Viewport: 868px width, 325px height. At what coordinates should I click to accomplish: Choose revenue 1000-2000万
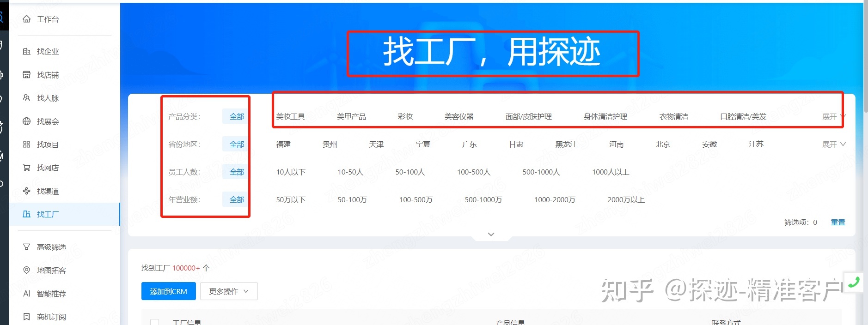pyautogui.click(x=555, y=200)
